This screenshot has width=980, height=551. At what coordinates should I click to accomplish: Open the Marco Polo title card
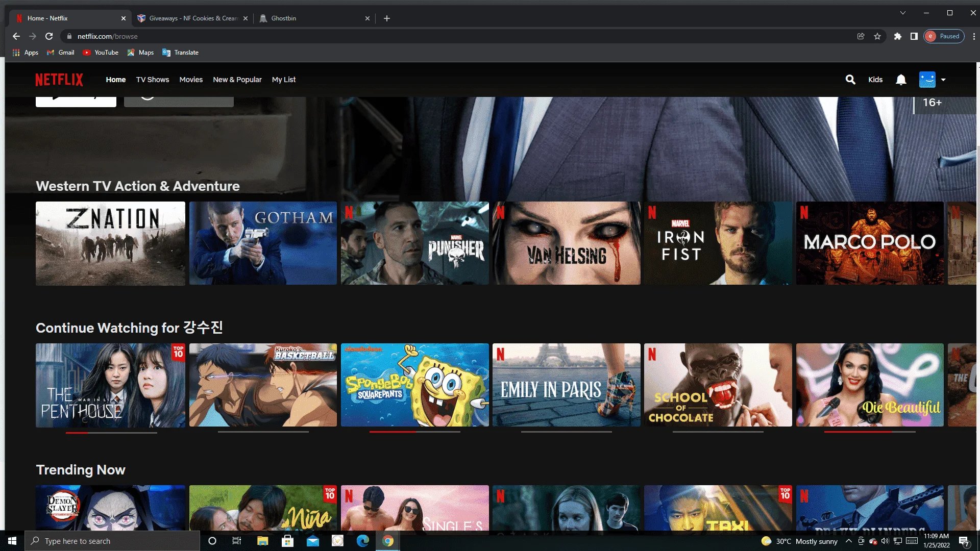[870, 243]
